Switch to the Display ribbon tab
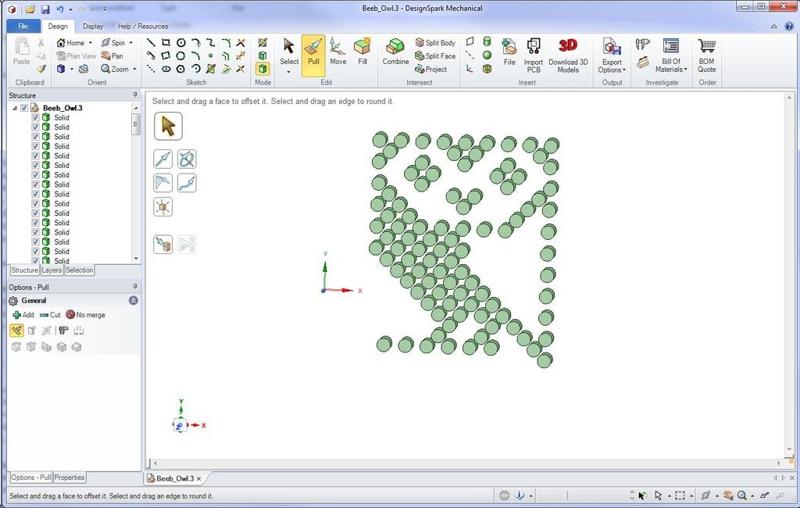 [92, 26]
